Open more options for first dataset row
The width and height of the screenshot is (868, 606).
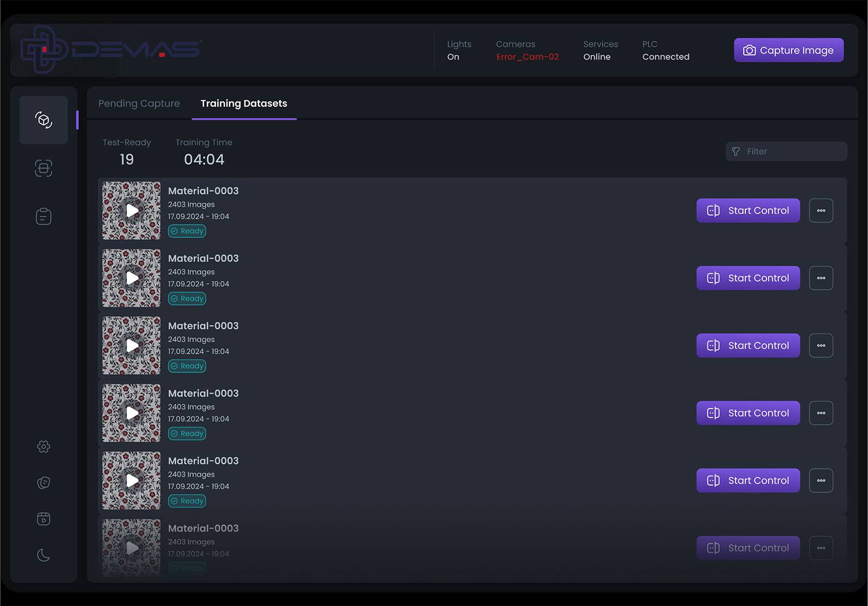coord(821,210)
